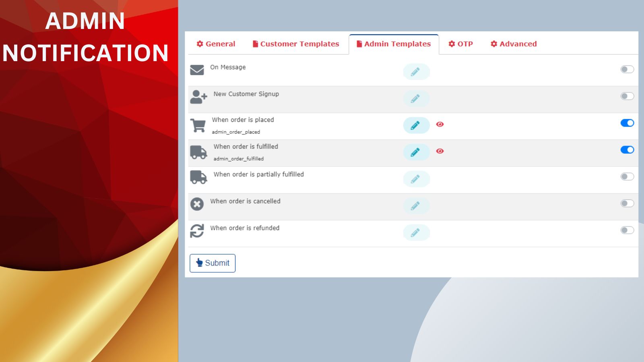Enable partially fulfilled order notification
Image resolution: width=644 pixels, height=362 pixels.
(x=627, y=177)
